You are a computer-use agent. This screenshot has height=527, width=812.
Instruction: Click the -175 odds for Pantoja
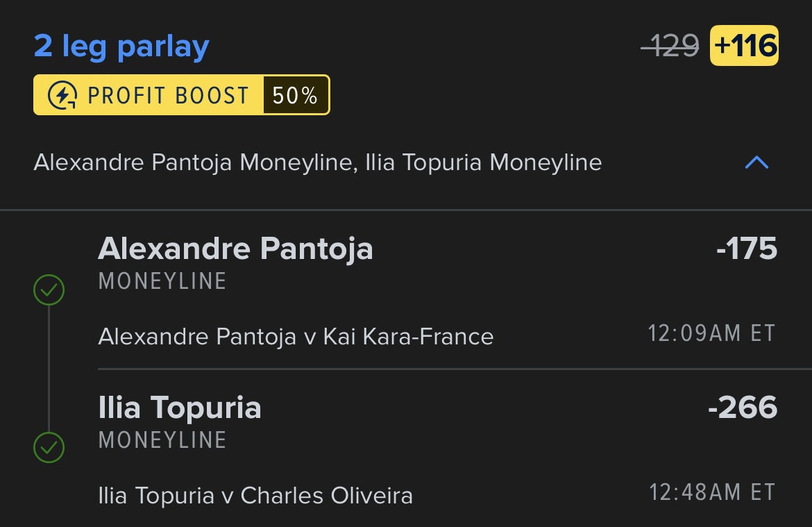(747, 249)
